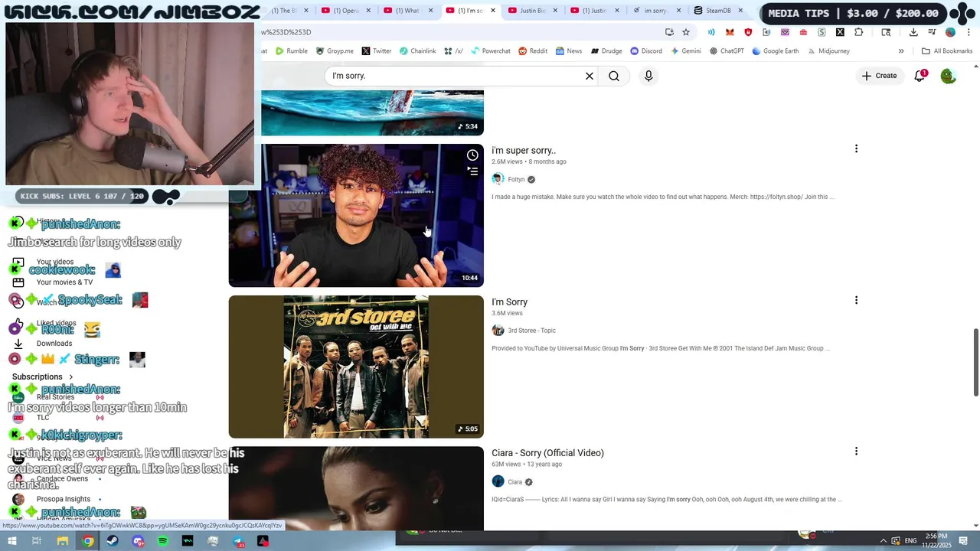Open options menu for Ciara video
The width and height of the screenshot is (980, 551).
coord(856,452)
